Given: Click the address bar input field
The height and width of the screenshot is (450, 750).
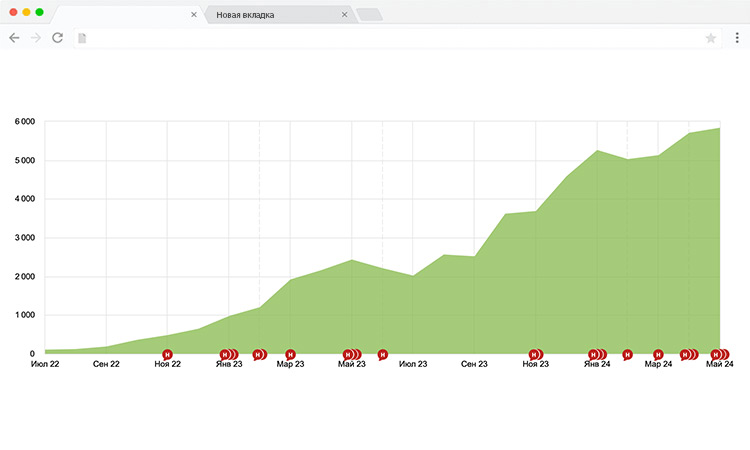Looking at the screenshot, I should click(390, 38).
